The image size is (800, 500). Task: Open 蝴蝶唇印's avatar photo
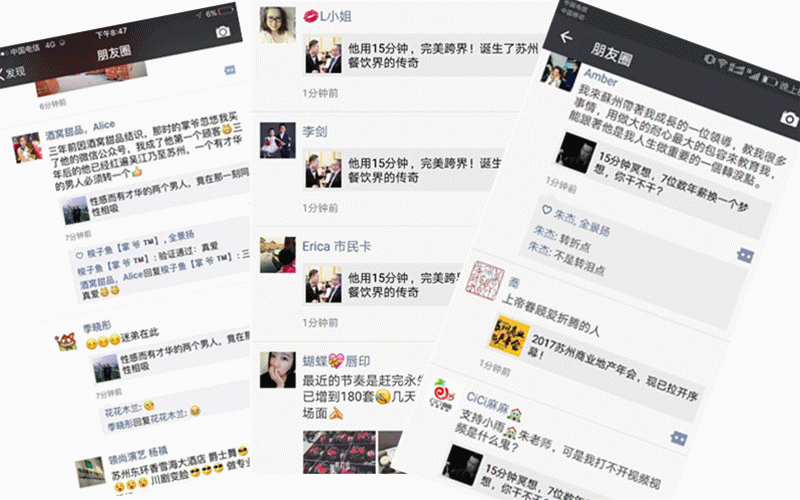click(278, 370)
